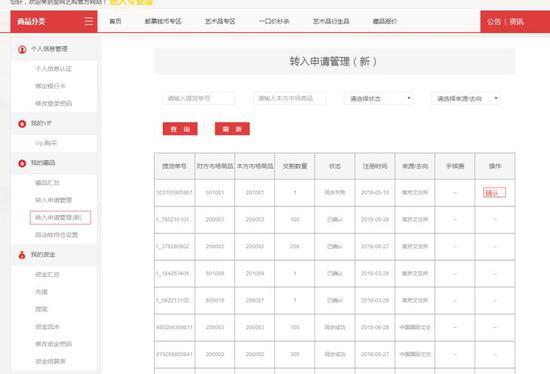Click the red 刷新 refresh button
550x374 pixels.
click(x=232, y=129)
